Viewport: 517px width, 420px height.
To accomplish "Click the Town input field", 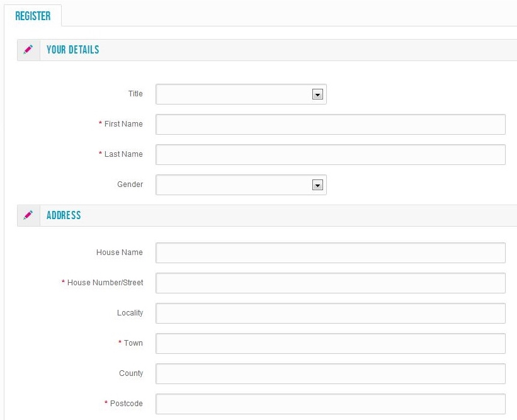I will coord(331,344).
